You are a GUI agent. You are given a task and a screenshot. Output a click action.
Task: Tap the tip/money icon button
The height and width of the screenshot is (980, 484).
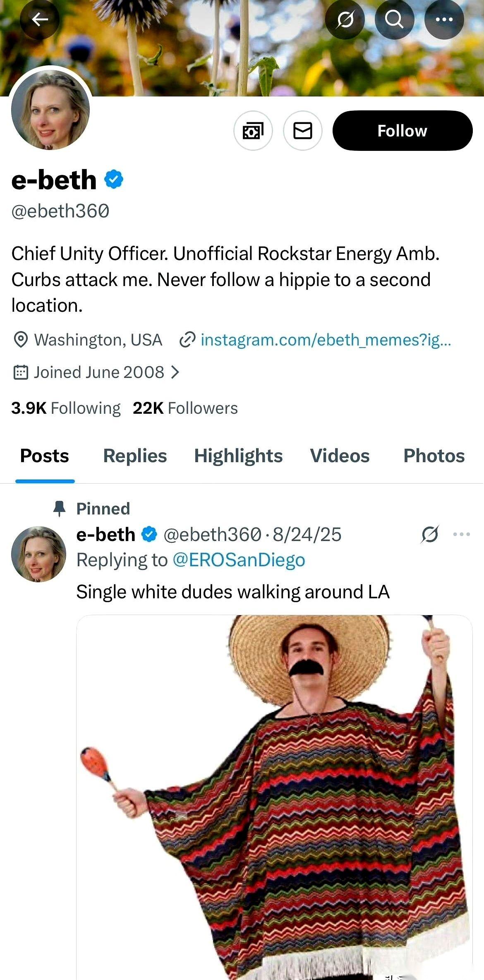pyautogui.click(x=253, y=131)
